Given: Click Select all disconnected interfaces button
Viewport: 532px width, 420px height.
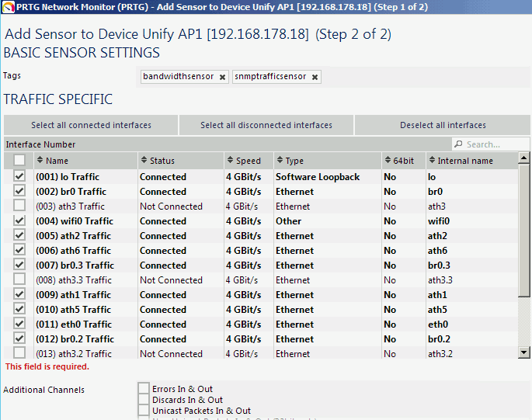Looking at the screenshot, I should pos(266,125).
